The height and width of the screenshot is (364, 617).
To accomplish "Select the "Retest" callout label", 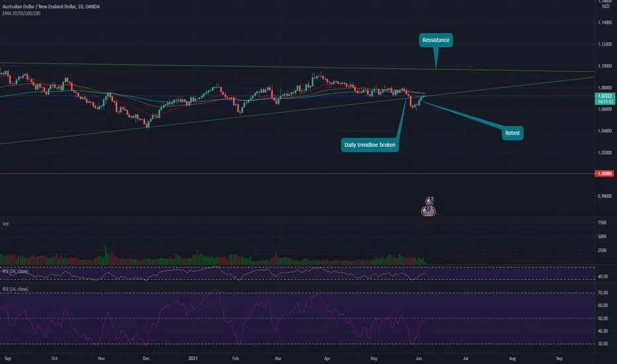I will (512, 133).
